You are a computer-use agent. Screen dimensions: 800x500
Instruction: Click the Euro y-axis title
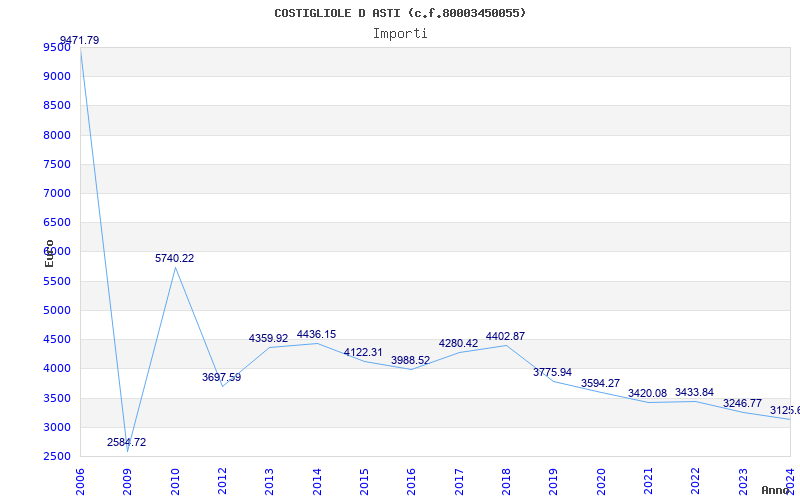pyautogui.click(x=49, y=253)
